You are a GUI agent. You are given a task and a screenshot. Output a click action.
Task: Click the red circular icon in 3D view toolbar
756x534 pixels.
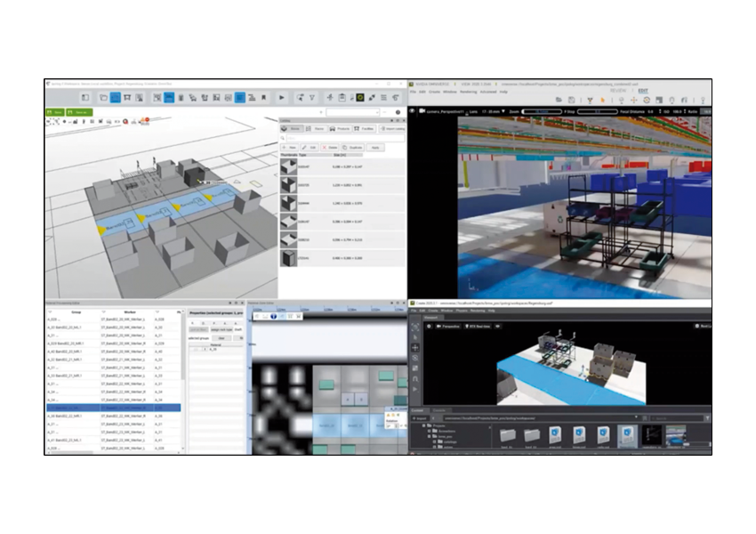click(125, 122)
